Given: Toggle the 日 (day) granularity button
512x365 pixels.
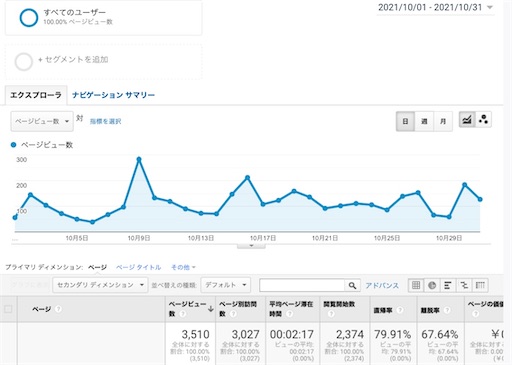Looking at the screenshot, I should (405, 121).
